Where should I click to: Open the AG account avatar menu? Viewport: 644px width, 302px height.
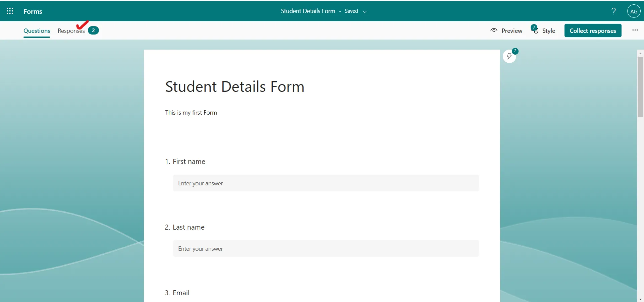634,11
